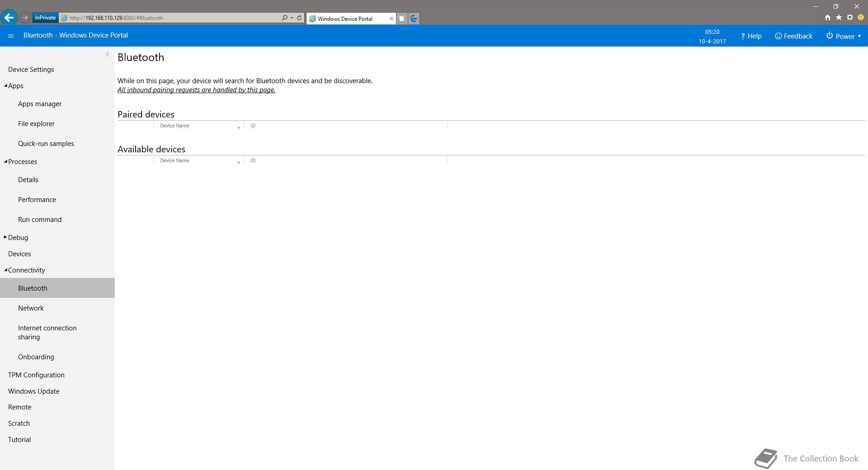
Task: Open browser Tools gear icon
Action: pyautogui.click(x=850, y=18)
